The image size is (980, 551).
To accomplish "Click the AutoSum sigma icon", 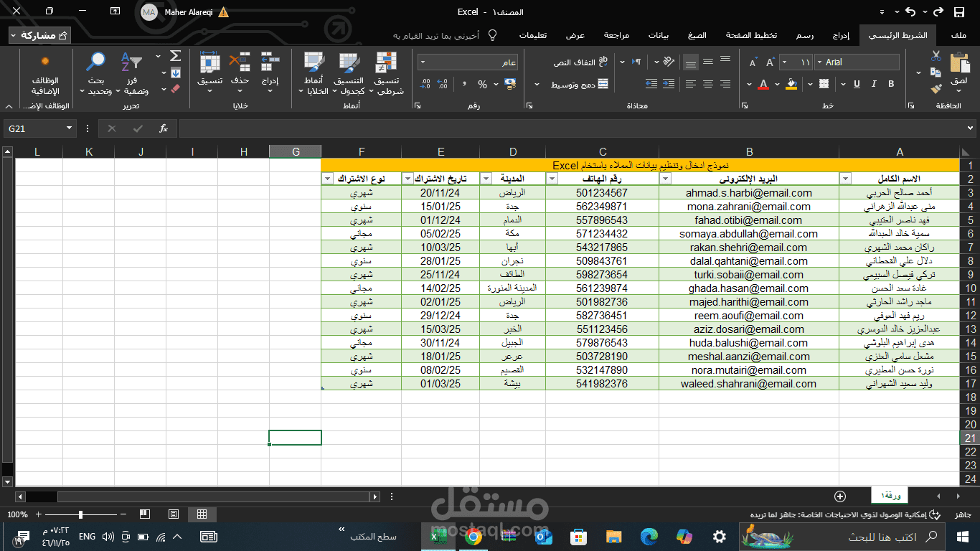I will (x=176, y=56).
